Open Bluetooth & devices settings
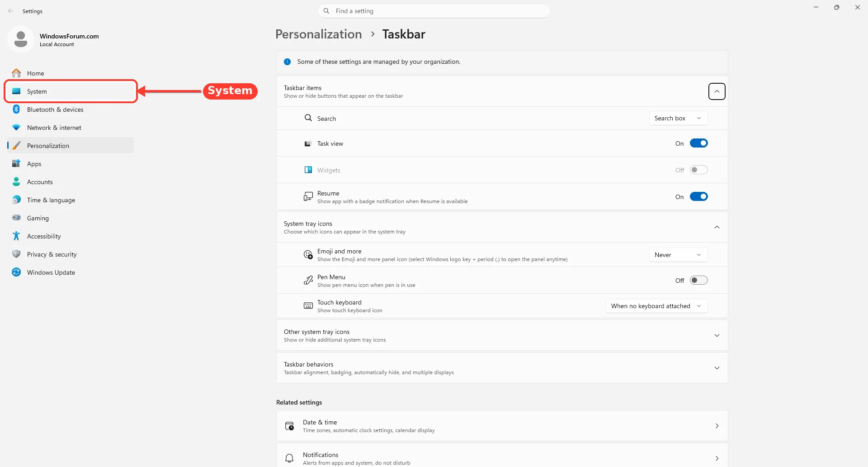868x467 pixels. pos(71,109)
